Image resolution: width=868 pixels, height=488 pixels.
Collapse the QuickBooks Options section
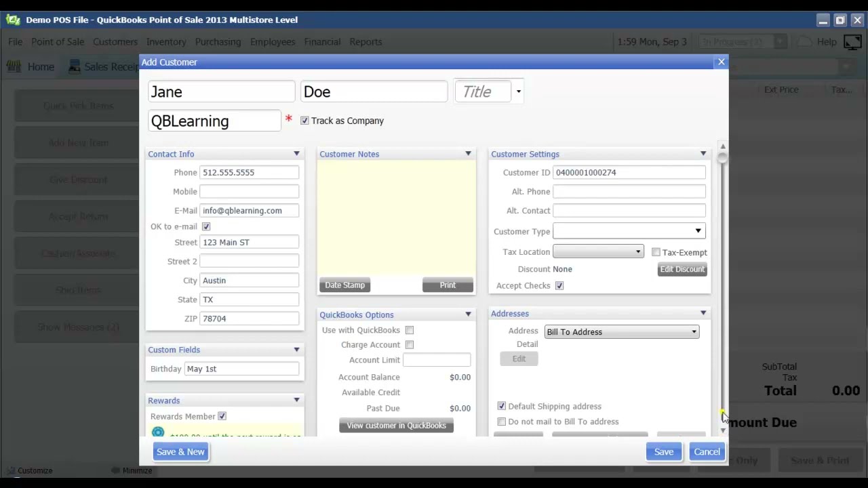[468, 314]
